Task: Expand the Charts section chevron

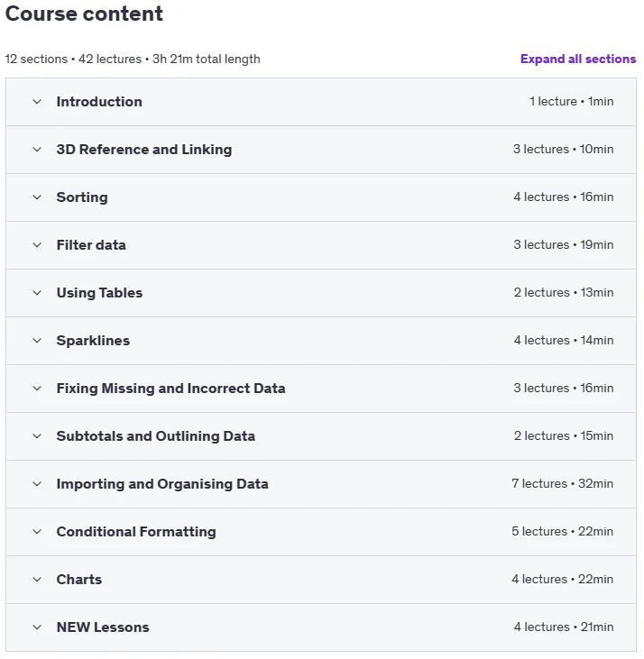Action: point(37,580)
